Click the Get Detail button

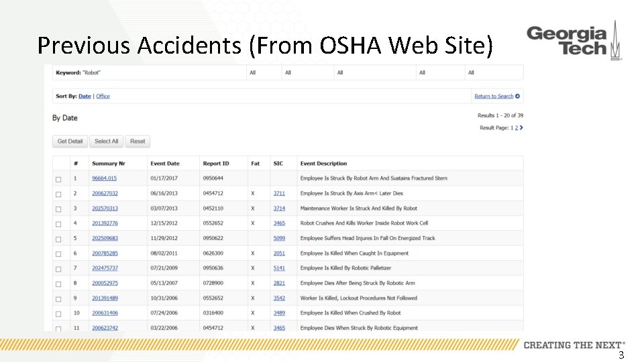coord(70,141)
